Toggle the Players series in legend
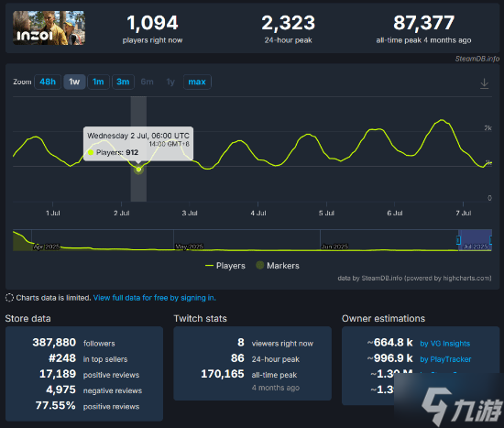 (x=225, y=266)
